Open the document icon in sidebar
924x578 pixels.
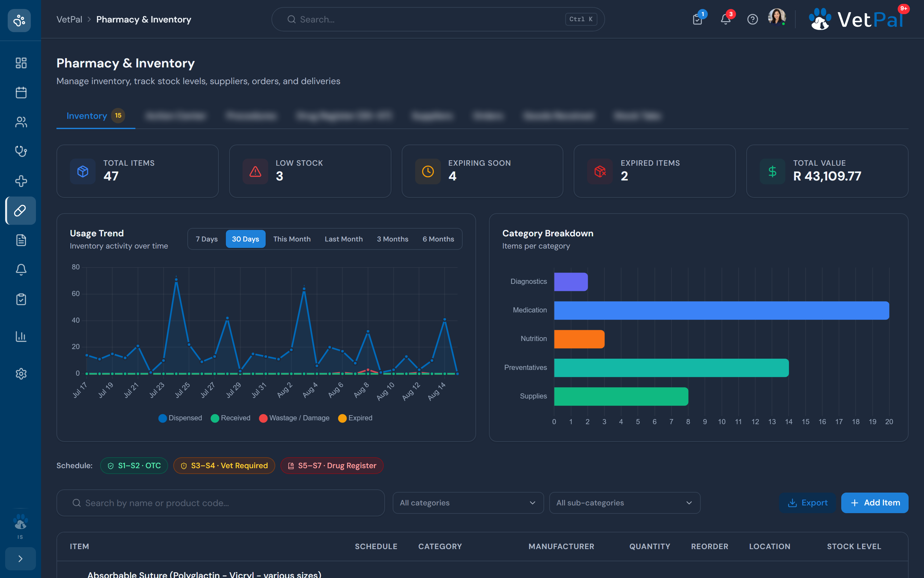click(21, 240)
